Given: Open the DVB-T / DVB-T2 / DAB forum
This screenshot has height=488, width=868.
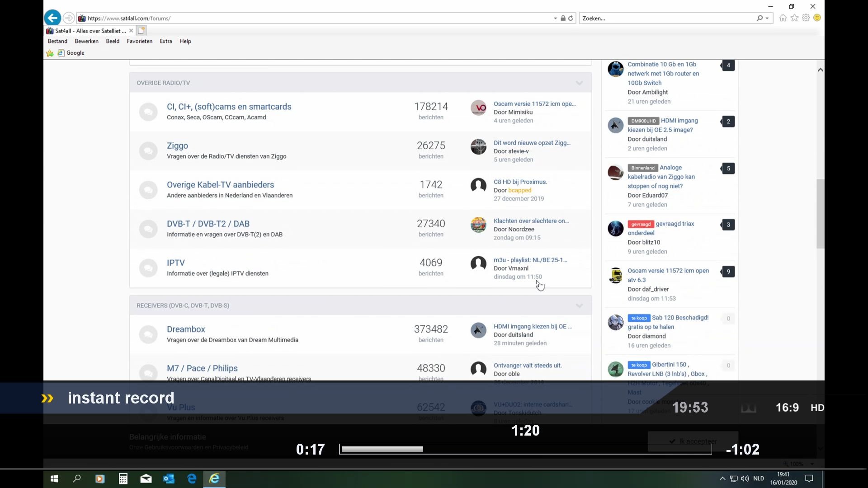Looking at the screenshot, I should 208,224.
